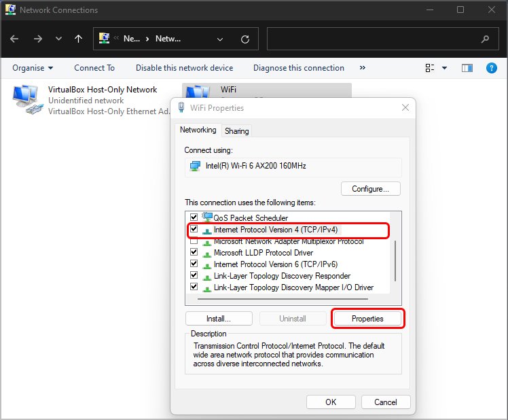Image resolution: width=508 pixels, height=420 pixels.
Task: Click the address bar Control Panel icon
Action: (x=104, y=39)
